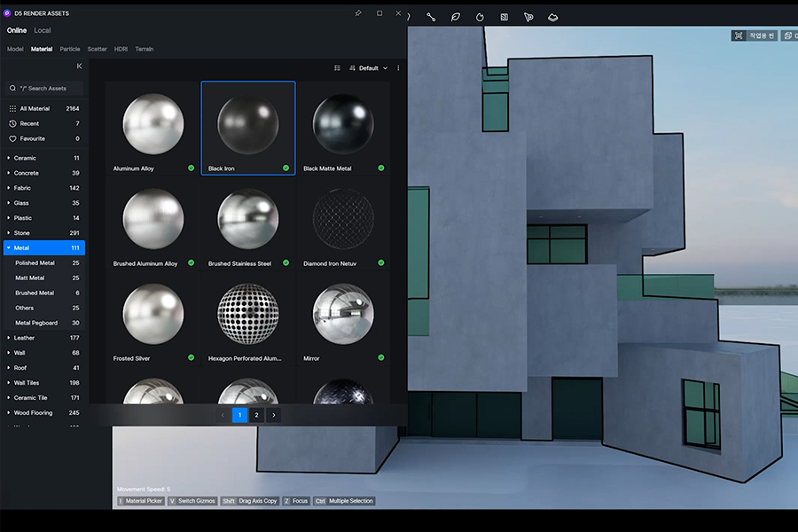Viewport: 798px width, 532px height.
Task: Click the green check on Black Matte Metal
Action: (381, 168)
